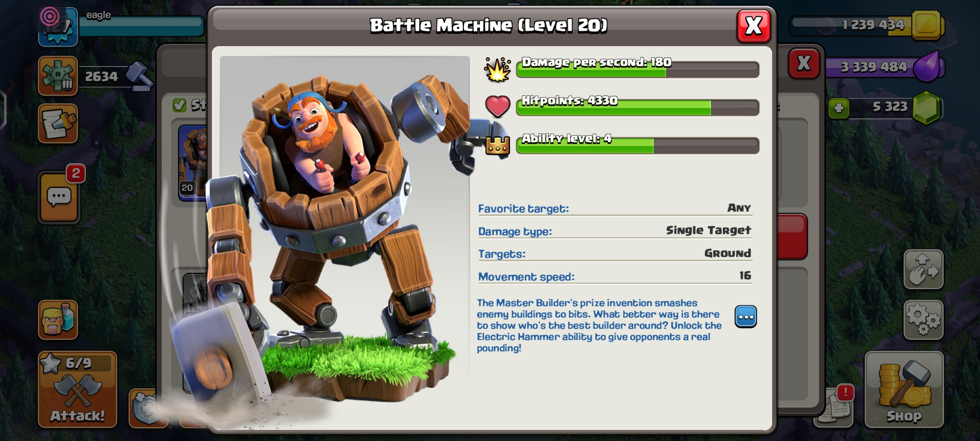This screenshot has width=980, height=441.
Task: Close the Battle Machine info window
Action: pyautogui.click(x=753, y=26)
